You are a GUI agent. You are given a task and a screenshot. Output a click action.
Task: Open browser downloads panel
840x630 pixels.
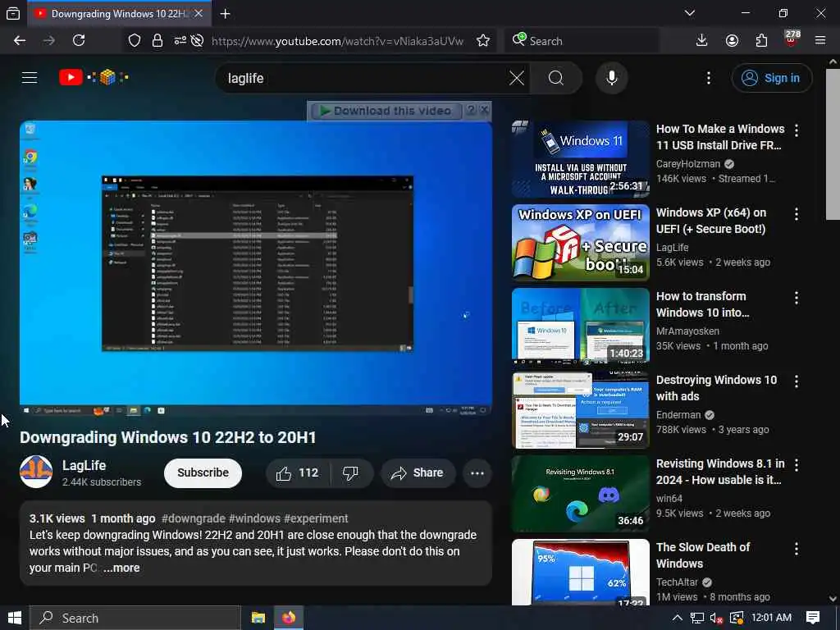click(x=701, y=41)
